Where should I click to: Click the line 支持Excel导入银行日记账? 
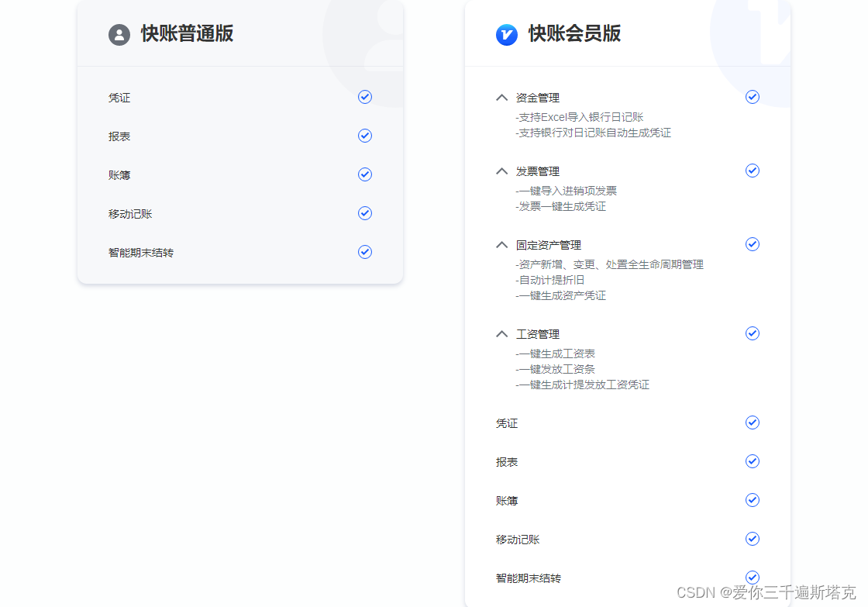point(580,117)
